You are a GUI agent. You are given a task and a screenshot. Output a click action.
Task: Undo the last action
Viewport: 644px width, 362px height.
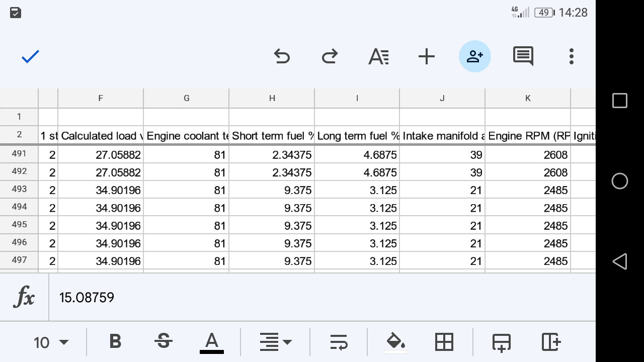pos(282,56)
